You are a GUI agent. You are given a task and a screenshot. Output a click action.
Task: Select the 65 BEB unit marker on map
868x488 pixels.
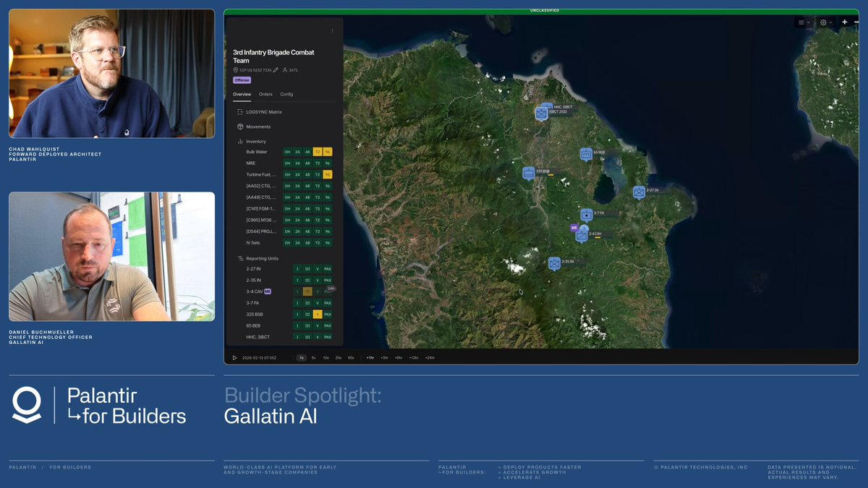586,153
